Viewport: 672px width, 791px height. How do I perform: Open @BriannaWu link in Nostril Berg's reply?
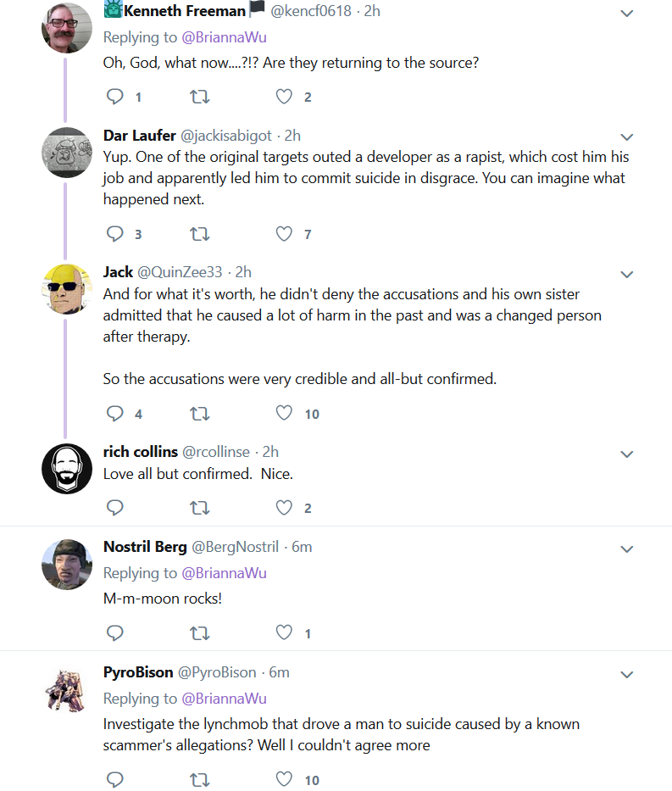point(224,573)
